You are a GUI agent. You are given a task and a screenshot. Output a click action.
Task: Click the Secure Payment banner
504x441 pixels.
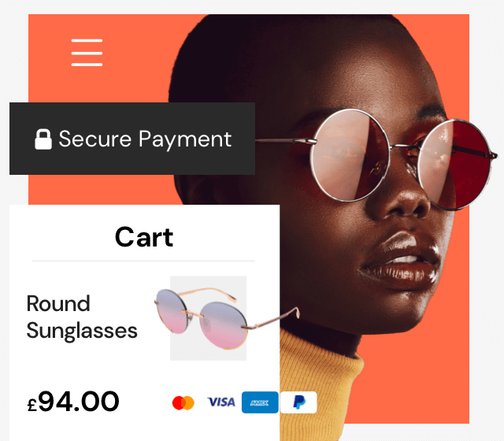pyautogui.click(x=132, y=139)
